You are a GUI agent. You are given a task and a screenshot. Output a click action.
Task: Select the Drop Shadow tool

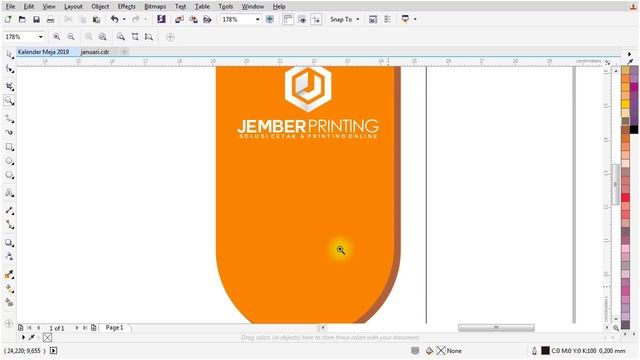pos(9,242)
